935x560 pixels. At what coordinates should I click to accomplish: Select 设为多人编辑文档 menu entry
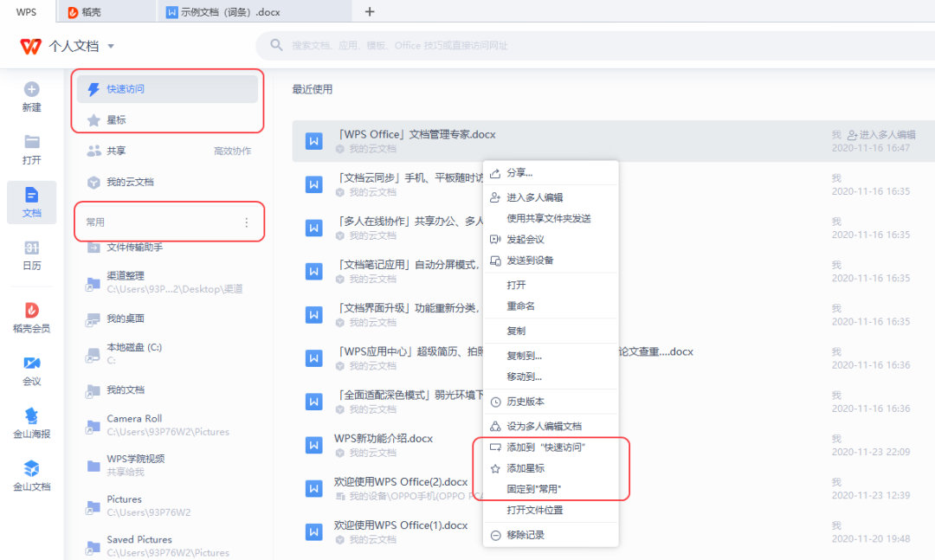[x=551, y=427]
